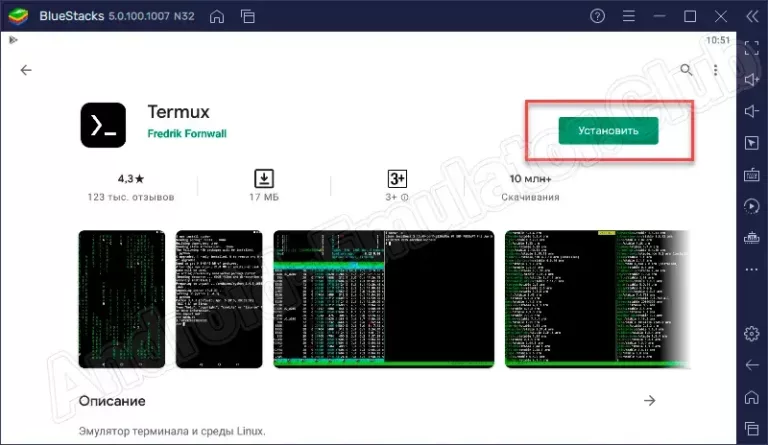Toggle fullscreen mode in the sidebar
The height and width of the screenshot is (445, 768).
coord(752,48)
